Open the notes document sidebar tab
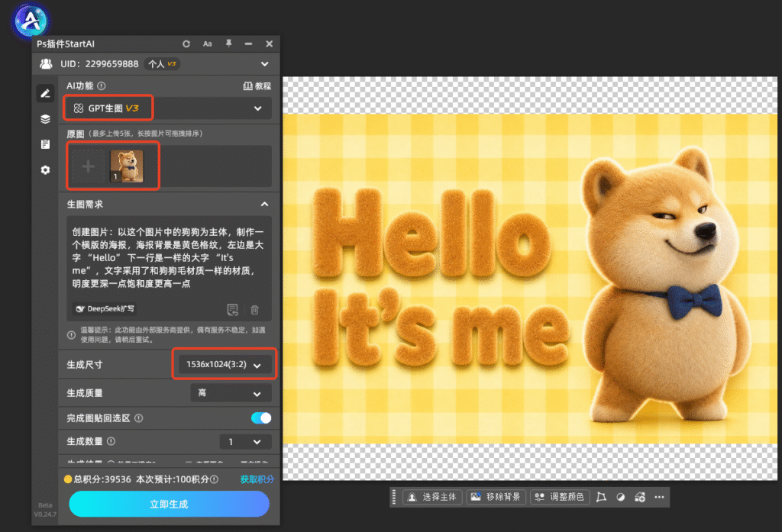782x532 pixels. (45, 144)
